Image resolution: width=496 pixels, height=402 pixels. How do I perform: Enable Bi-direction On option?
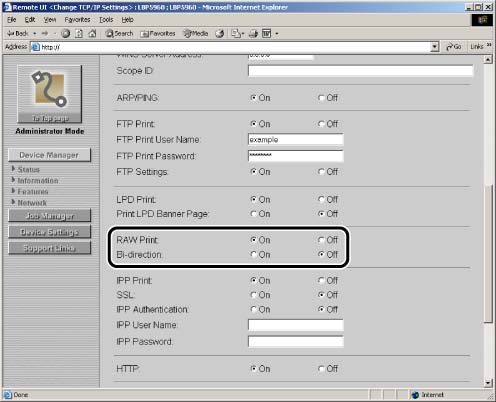point(254,255)
